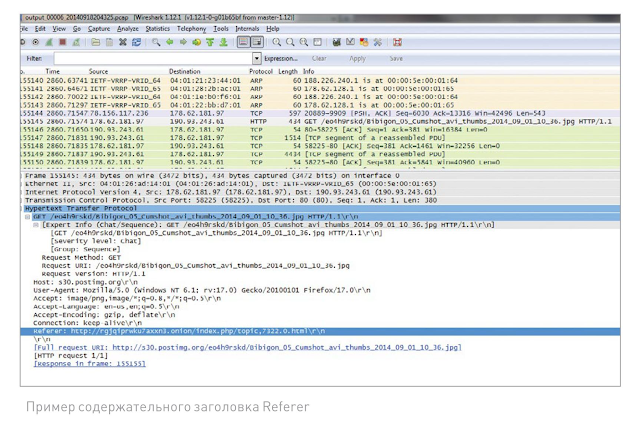
Task: Click the Apply filter button
Action: (357, 59)
